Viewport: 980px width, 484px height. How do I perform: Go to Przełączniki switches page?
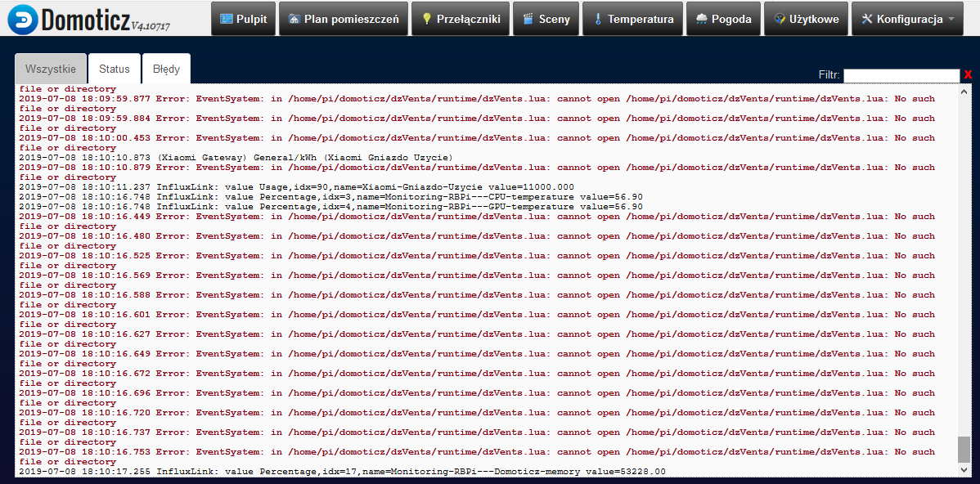pyautogui.click(x=461, y=19)
